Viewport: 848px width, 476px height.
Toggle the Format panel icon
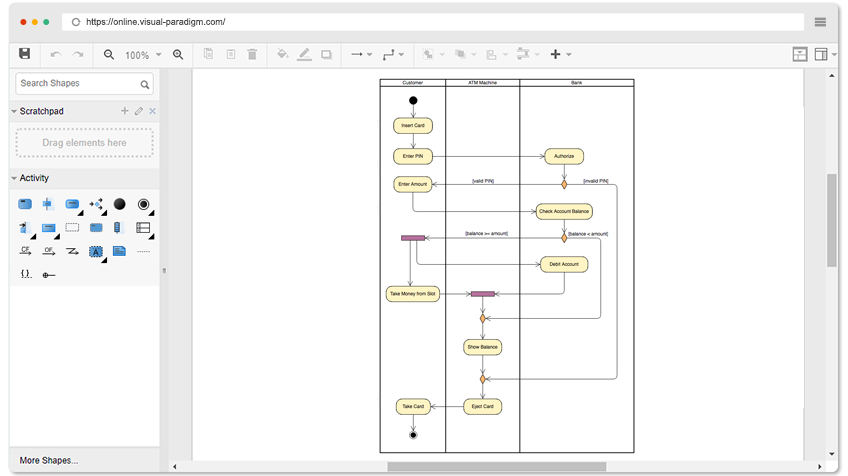pos(821,54)
